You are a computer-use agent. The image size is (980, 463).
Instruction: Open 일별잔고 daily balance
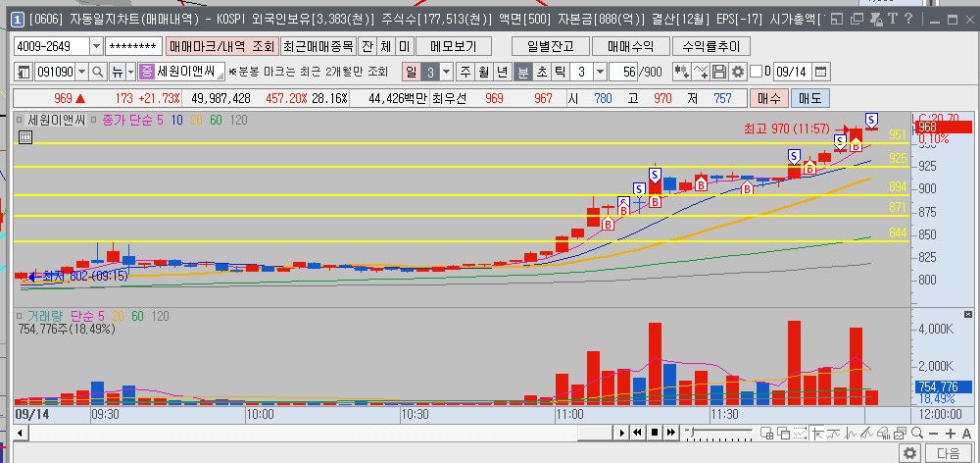pos(550,46)
